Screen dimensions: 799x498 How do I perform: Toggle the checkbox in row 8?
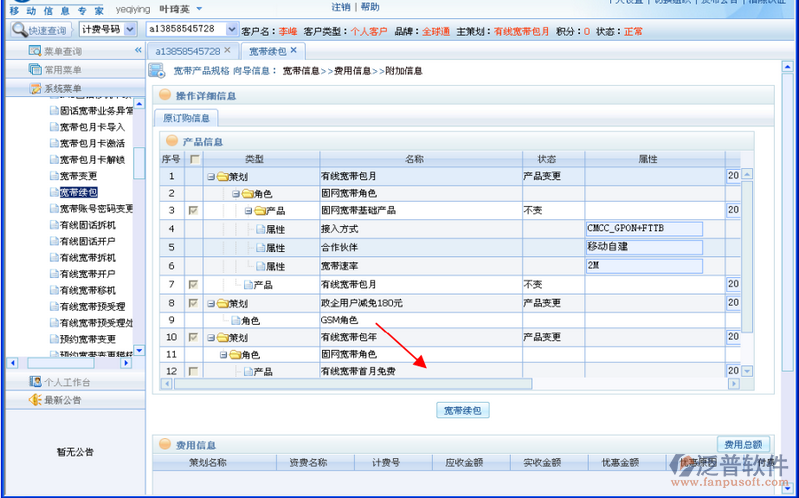pos(194,302)
